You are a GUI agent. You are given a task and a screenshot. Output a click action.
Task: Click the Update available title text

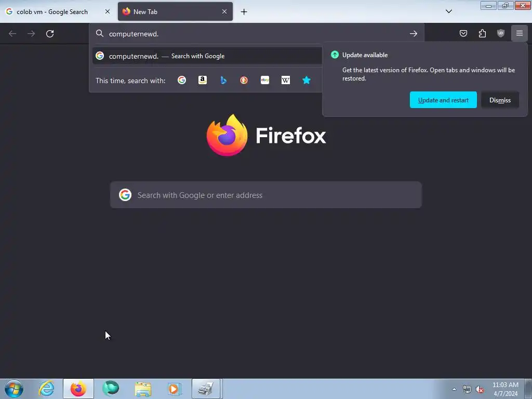[365, 55]
